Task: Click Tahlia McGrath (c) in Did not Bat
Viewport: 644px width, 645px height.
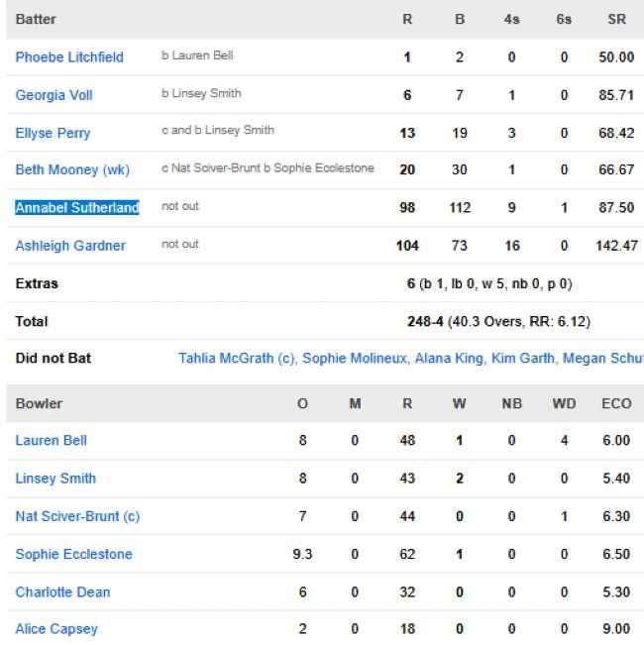Action: pos(237,359)
